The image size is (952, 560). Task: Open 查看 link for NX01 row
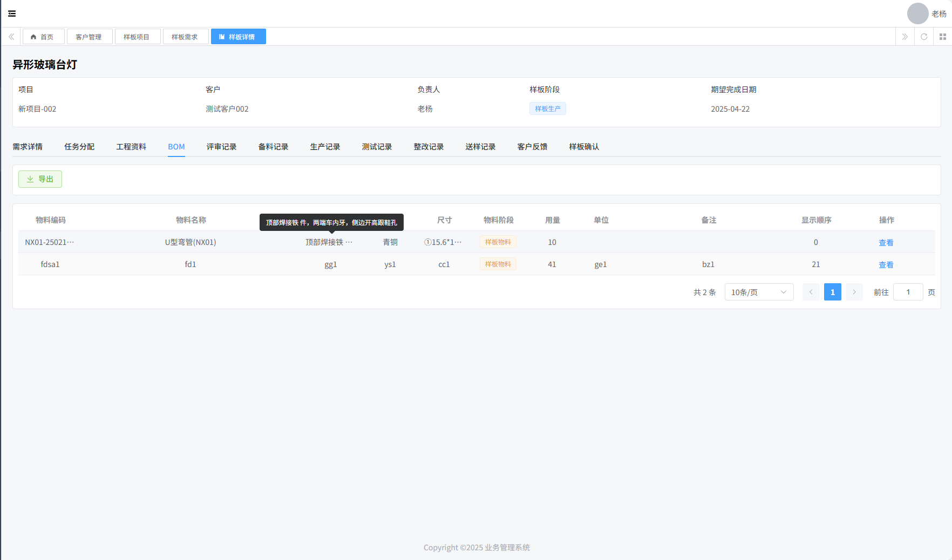point(886,243)
